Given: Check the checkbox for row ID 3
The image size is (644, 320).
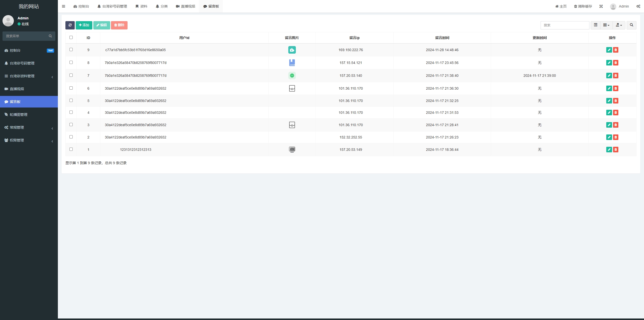Looking at the screenshot, I should point(71,125).
